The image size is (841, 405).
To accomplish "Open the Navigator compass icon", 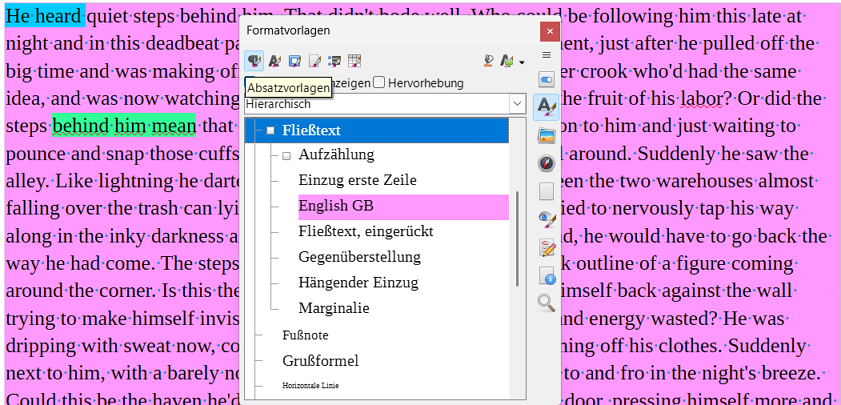I will (546, 163).
